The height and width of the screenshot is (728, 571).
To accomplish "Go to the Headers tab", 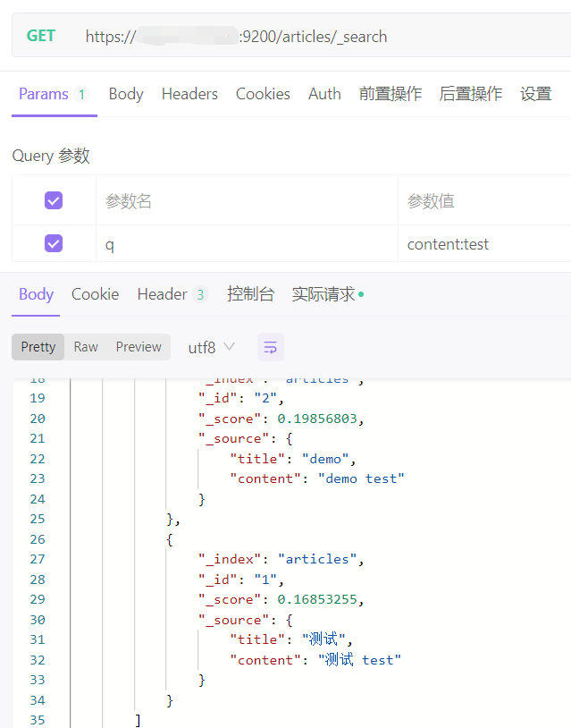I will [189, 94].
